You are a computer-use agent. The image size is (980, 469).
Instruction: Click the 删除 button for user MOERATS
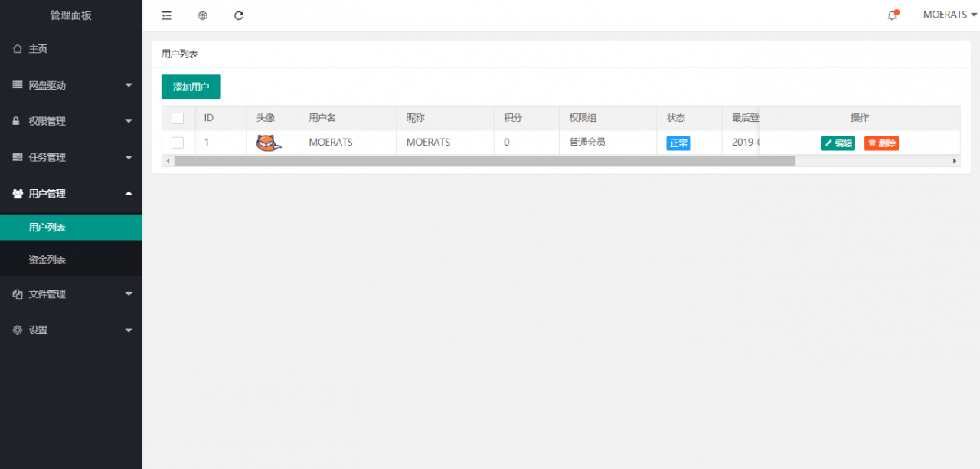point(881,143)
